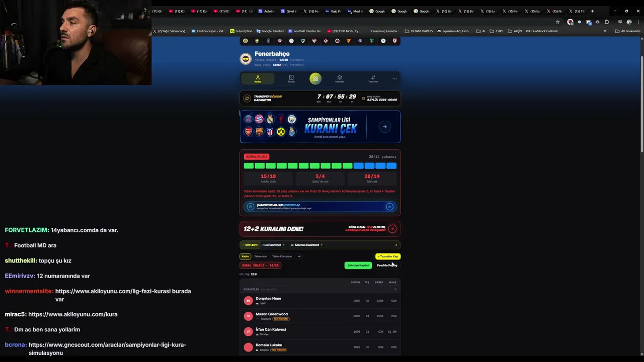Expand the +4 more filters chip
Viewport: 644px width, 362px height.
pyautogui.click(x=299, y=256)
